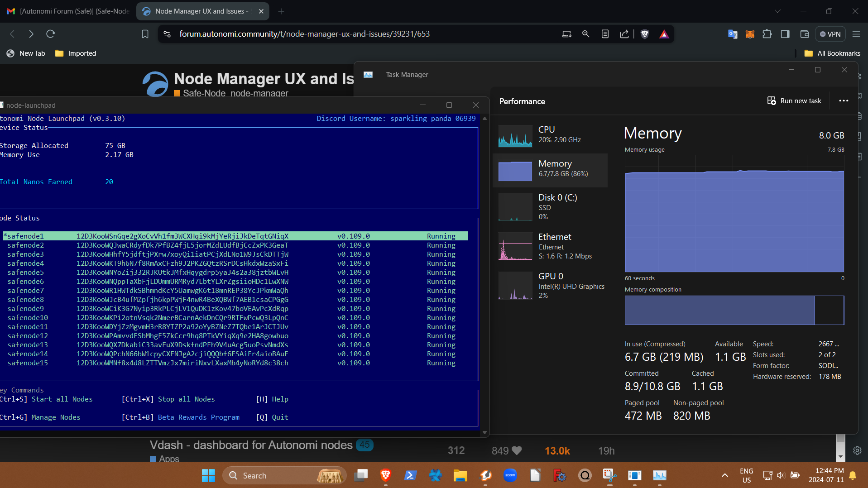
Task: Click the Memory usage graph
Action: [x=734, y=214]
